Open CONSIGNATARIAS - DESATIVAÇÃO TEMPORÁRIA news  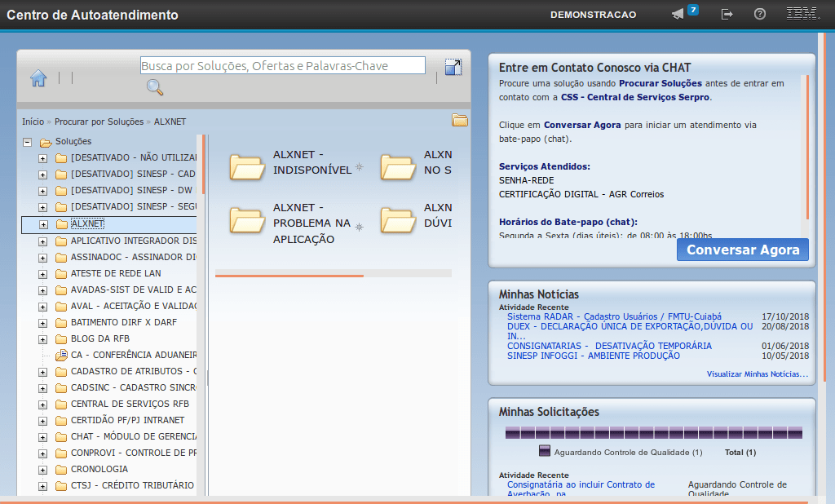click(x=609, y=346)
